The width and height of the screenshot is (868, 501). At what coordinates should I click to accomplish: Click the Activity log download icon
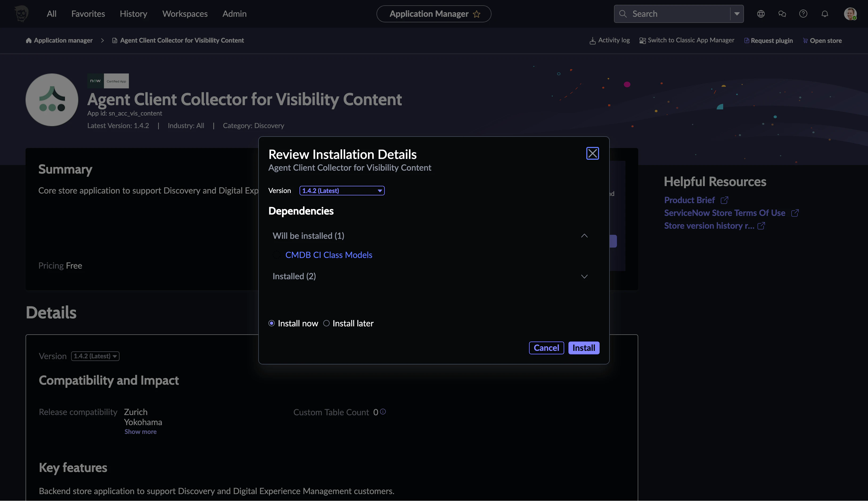pos(592,41)
